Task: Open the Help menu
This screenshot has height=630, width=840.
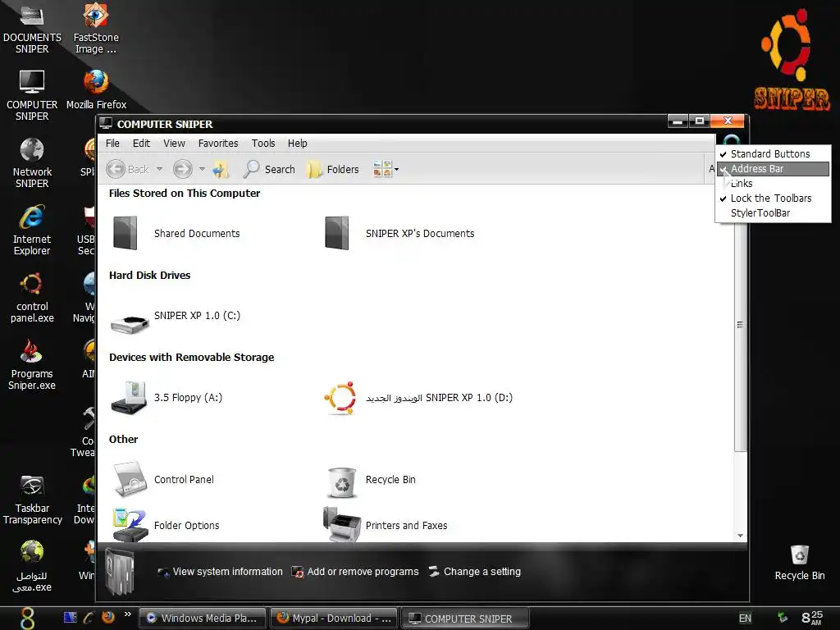Action: click(297, 143)
